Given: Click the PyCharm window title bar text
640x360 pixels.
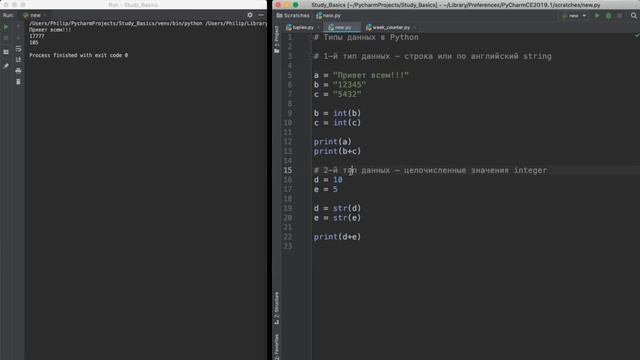Looking at the screenshot, I should [x=456, y=5].
